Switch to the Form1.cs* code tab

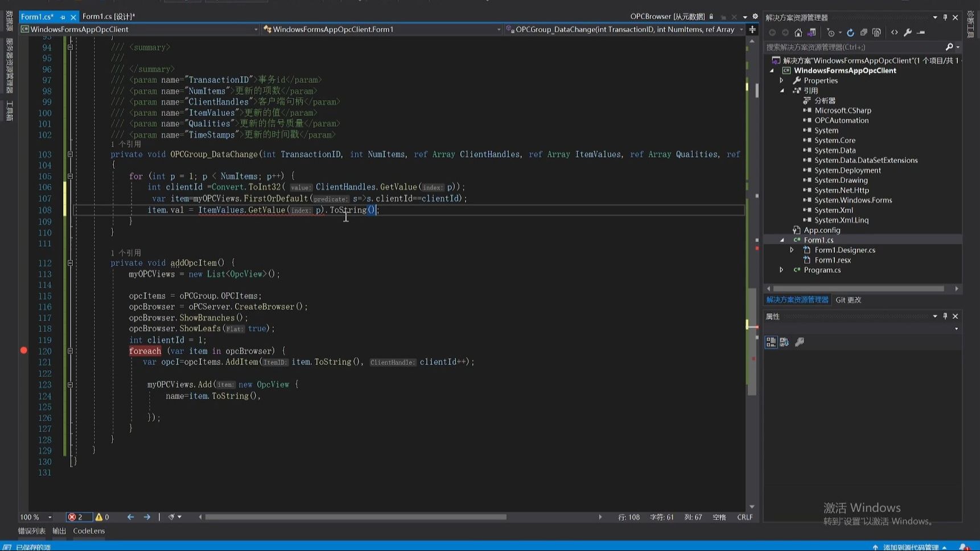click(38, 16)
